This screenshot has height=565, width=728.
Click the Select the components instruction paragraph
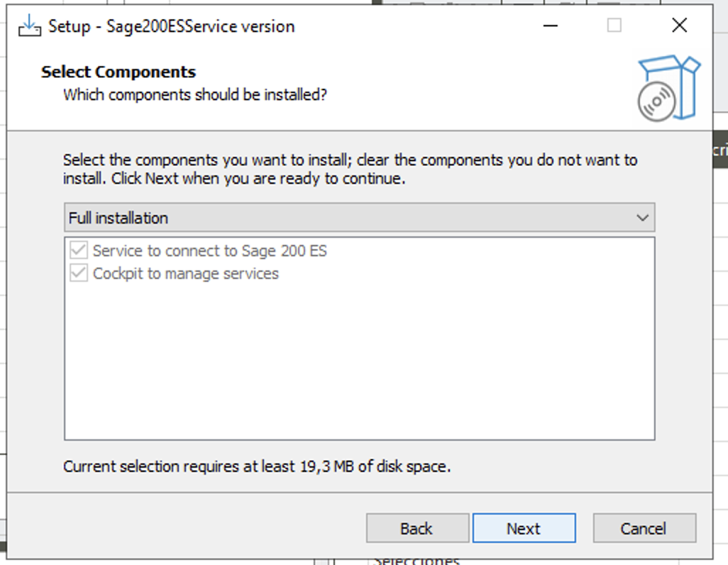pyautogui.click(x=350, y=169)
